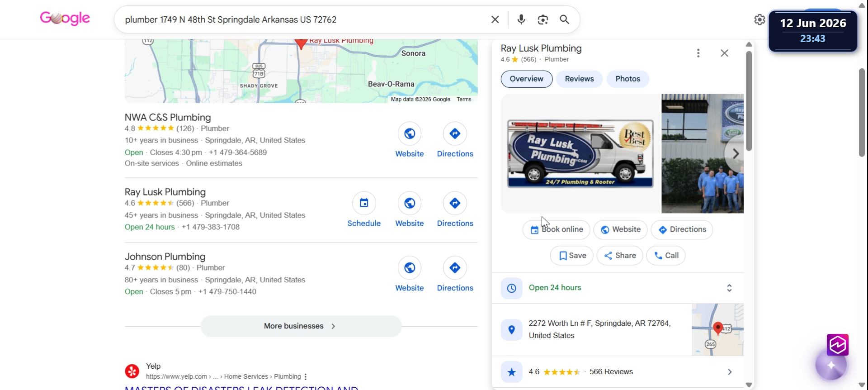Viewport: 868px width, 390px height.
Task: Get directions to Johnson Plumbing
Action: point(455,268)
